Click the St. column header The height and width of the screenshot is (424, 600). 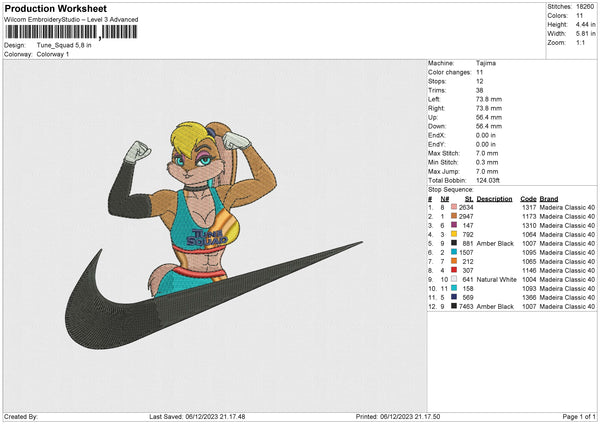pyautogui.click(x=468, y=197)
